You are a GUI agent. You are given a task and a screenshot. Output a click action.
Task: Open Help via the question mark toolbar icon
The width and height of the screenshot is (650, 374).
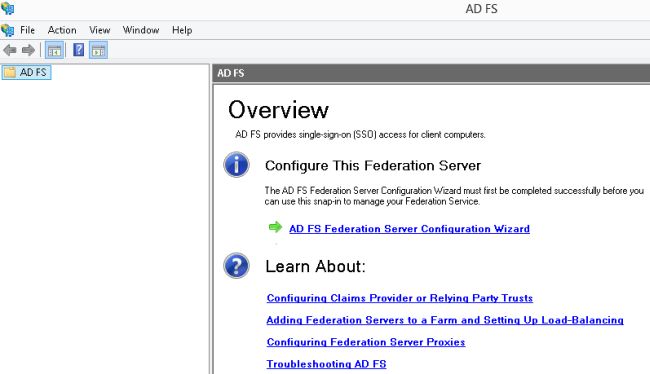pos(78,50)
